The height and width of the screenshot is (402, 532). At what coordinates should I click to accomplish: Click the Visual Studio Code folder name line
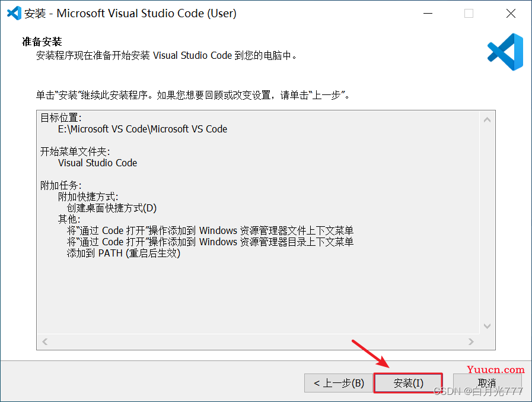97,163
